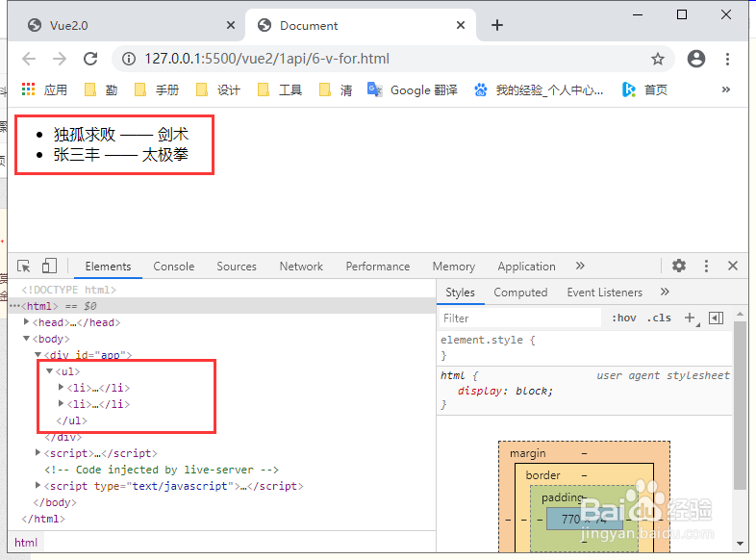The width and height of the screenshot is (756, 560).
Task: Expand the script node above the comment
Action: tap(38, 452)
